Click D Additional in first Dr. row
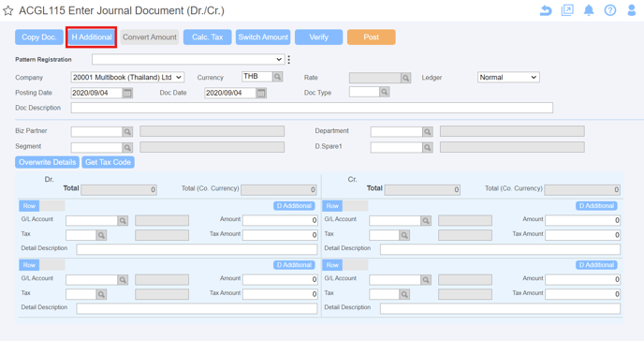This screenshot has width=644, height=341. (294, 206)
